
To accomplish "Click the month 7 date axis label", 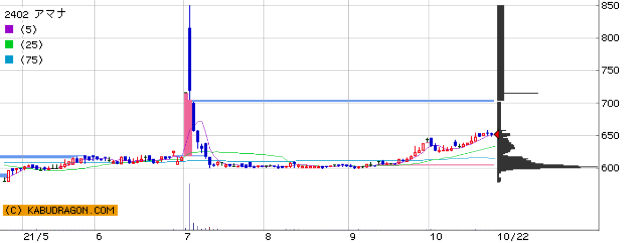I will pyautogui.click(x=187, y=236).
